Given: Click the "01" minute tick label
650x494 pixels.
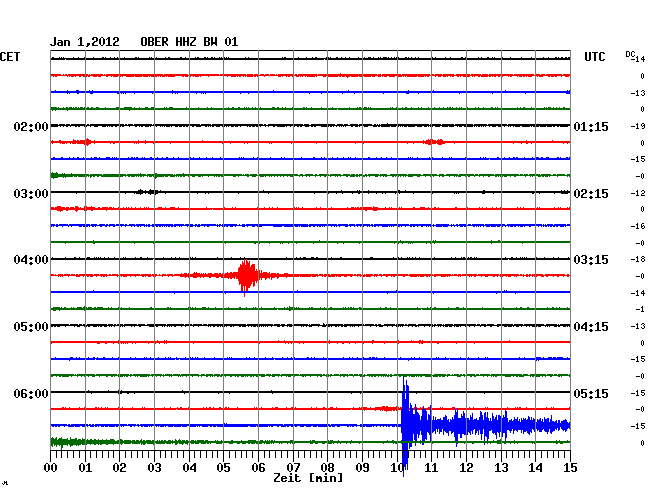Looking at the screenshot, I should click(85, 468).
